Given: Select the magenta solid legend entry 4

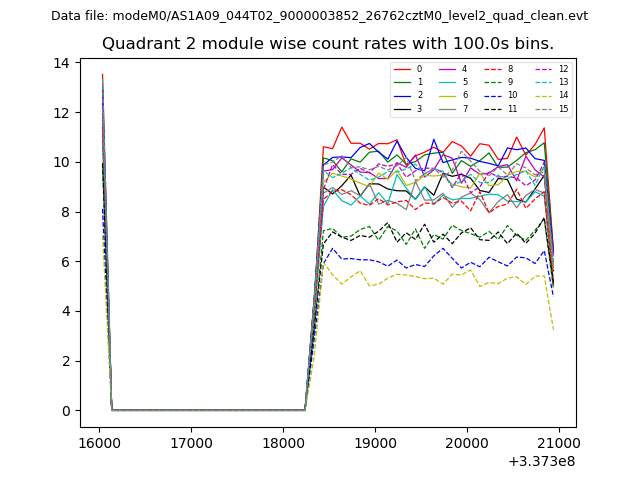Looking at the screenshot, I should [x=454, y=69].
